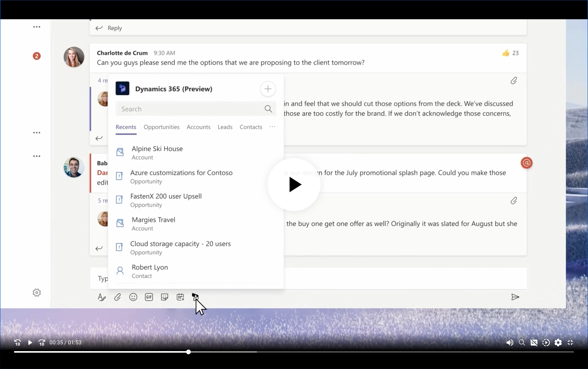Click the red notification badge showing 2
Screen dimensions: 588x369
(x=37, y=56)
